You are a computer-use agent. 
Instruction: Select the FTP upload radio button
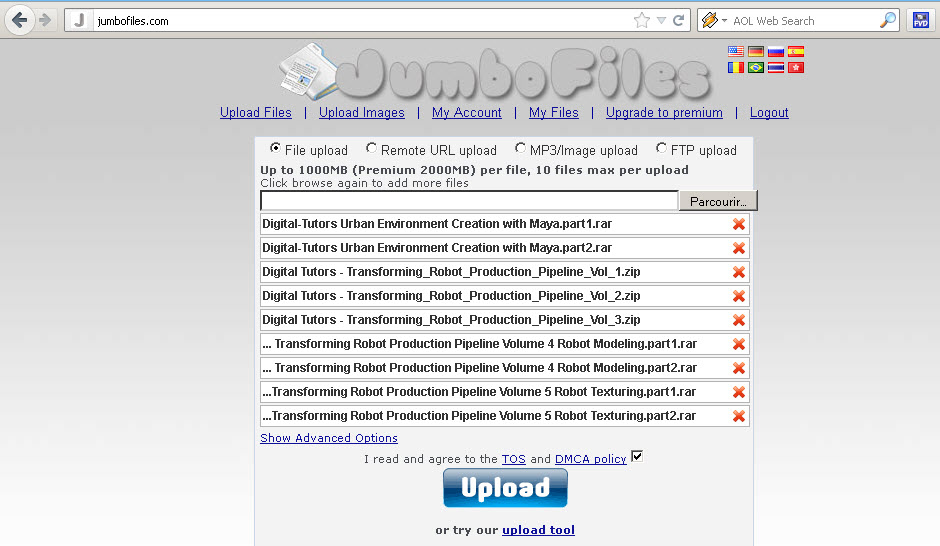pyautogui.click(x=661, y=147)
